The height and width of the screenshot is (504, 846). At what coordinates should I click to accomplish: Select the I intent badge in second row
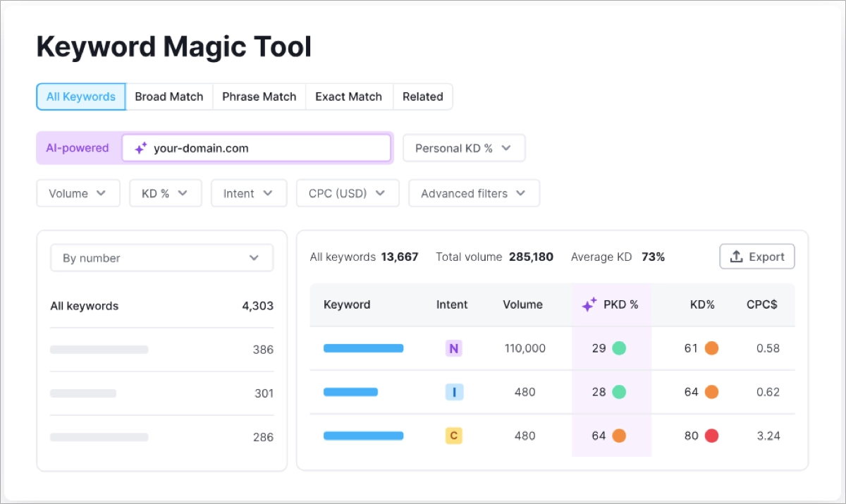(x=453, y=392)
